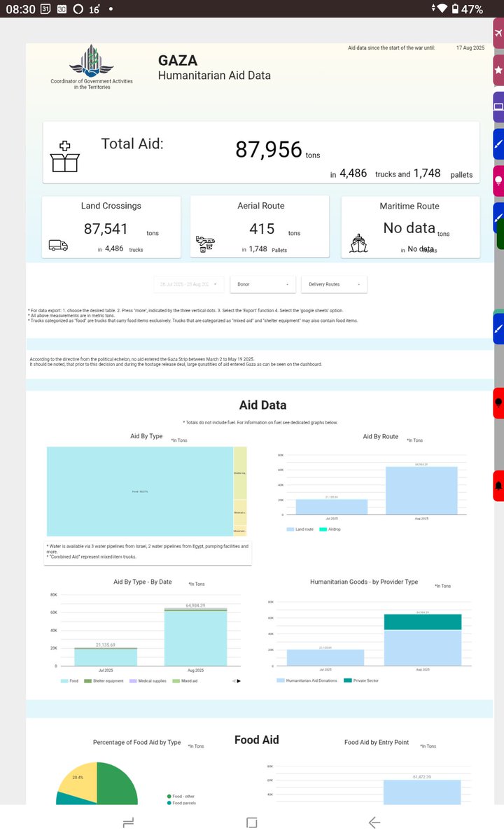504x840 pixels.
Task: Advance legend page arrow in Aid By Type - By Date
Action: [239, 680]
